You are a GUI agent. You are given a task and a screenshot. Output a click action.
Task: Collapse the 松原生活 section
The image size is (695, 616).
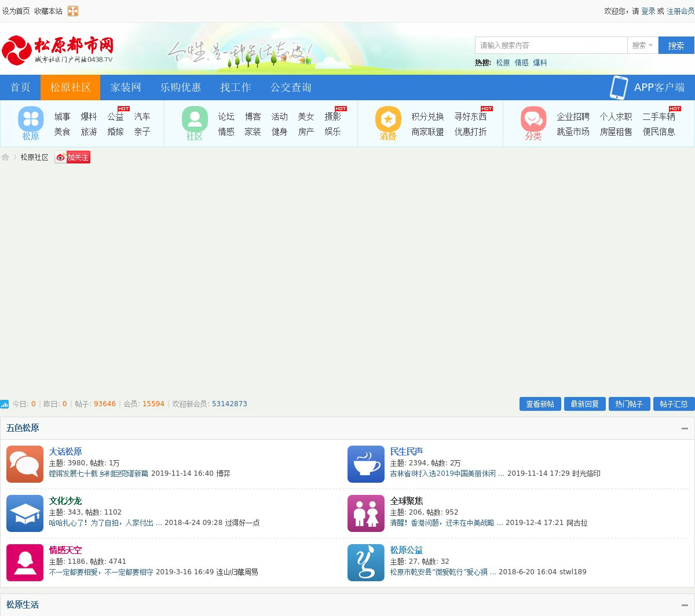[685, 605]
